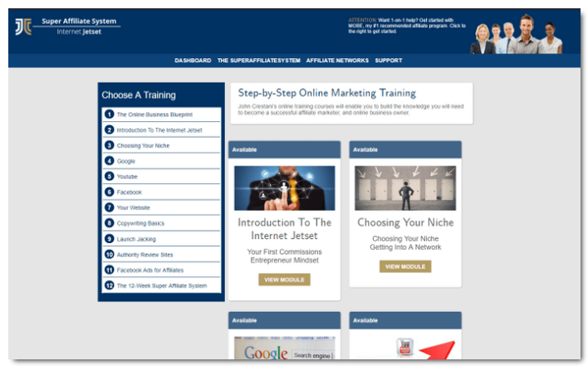Select the Authority Review Sites training link
This screenshot has width=588, height=366.
tap(145, 255)
